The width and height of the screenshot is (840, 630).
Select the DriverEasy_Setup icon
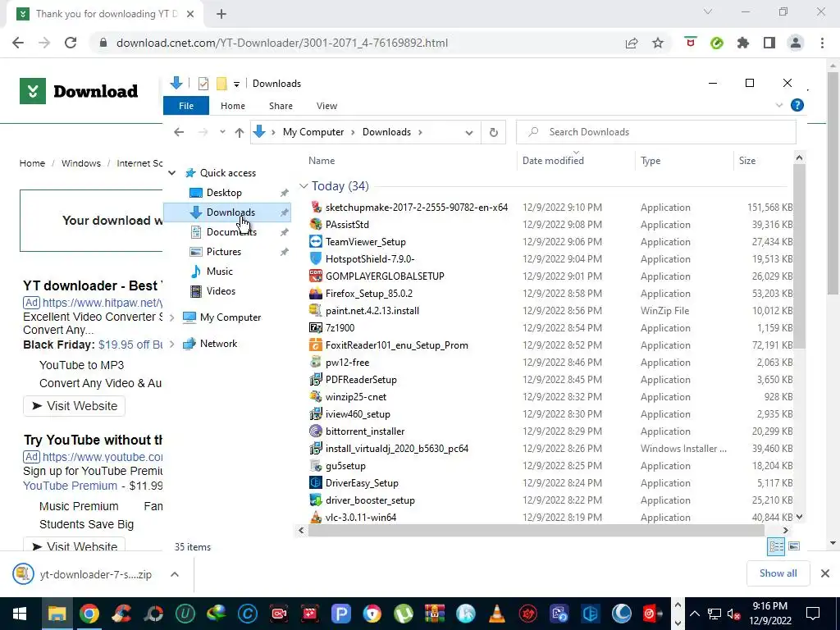click(316, 482)
